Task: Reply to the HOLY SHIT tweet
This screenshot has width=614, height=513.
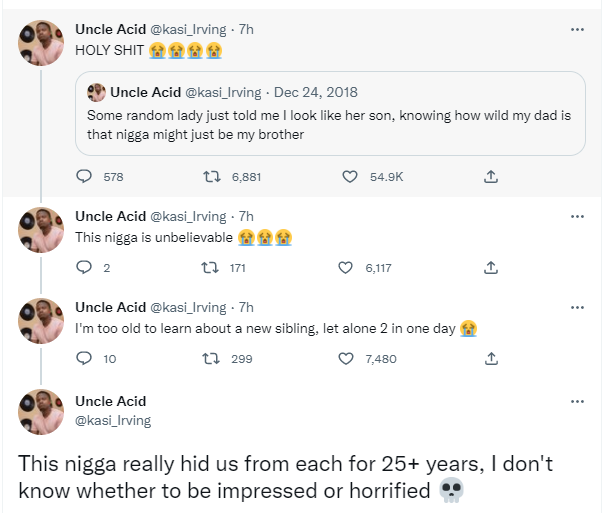Action: (85, 177)
